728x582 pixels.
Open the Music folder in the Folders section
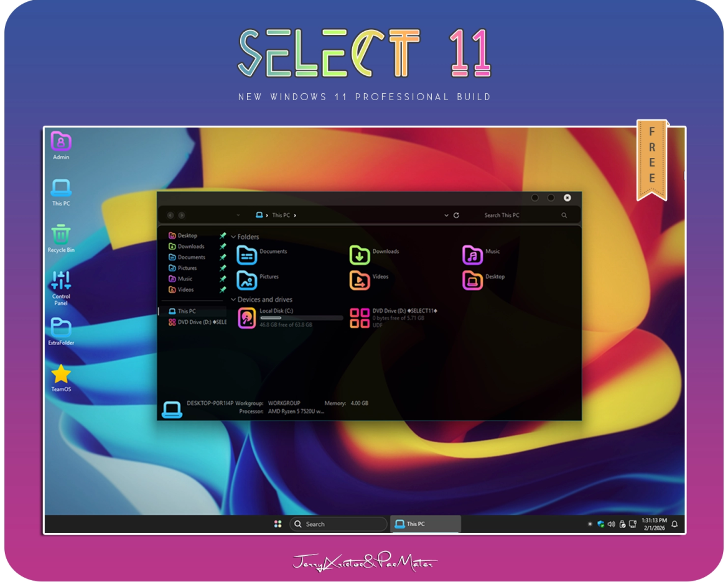tap(473, 255)
